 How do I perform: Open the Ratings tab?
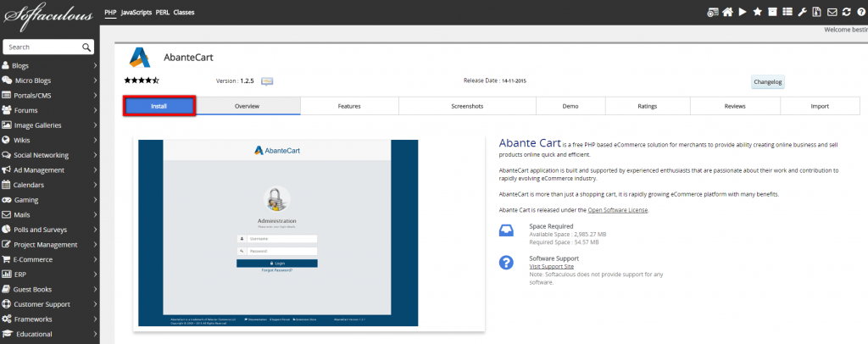pyautogui.click(x=648, y=106)
